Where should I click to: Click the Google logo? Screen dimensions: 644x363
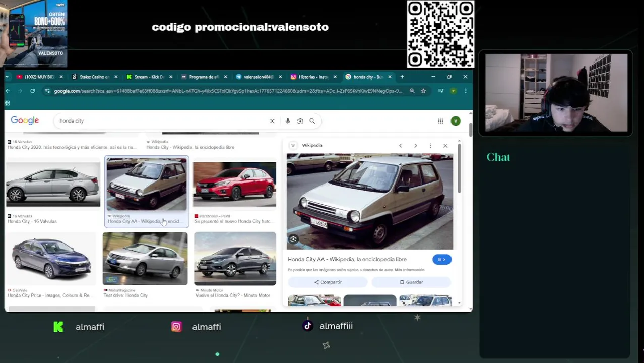[x=25, y=120]
